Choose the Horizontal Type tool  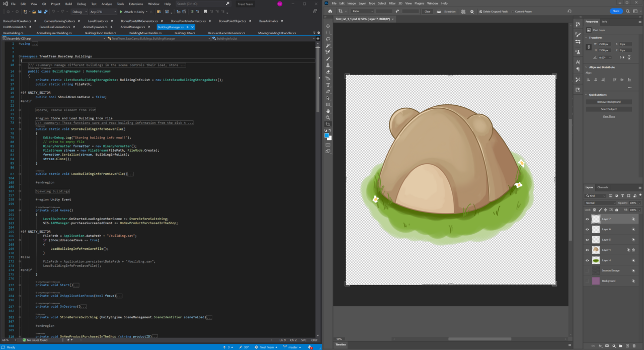pos(328,85)
